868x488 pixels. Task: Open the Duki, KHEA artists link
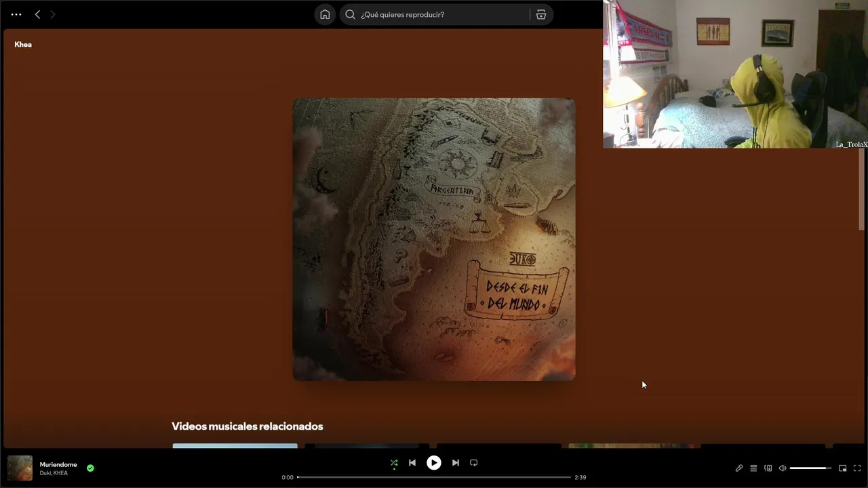coord(54,473)
